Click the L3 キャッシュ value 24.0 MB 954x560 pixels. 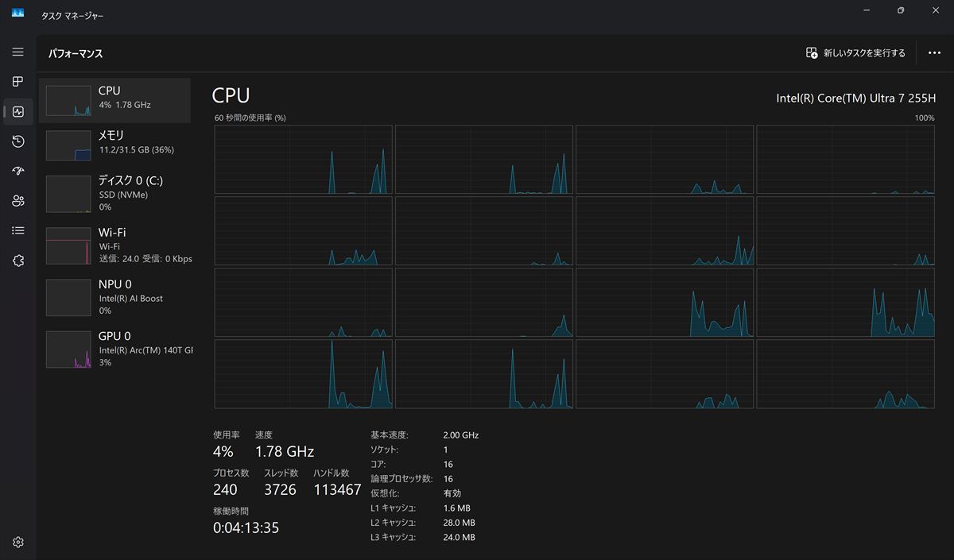[460, 538]
